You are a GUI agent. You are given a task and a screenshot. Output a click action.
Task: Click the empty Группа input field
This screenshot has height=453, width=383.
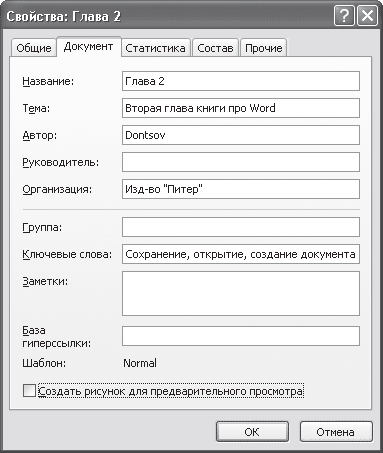pyautogui.click(x=241, y=227)
